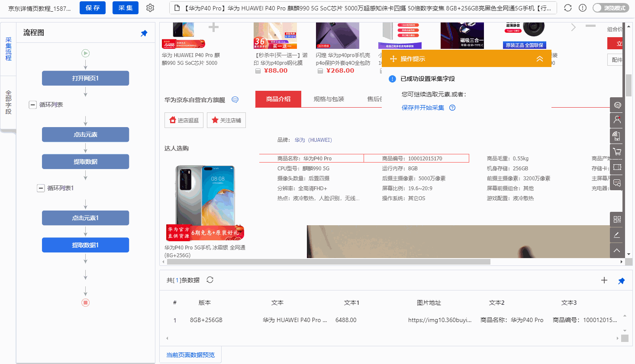Click the 保存并开始采集 link

[422, 108]
